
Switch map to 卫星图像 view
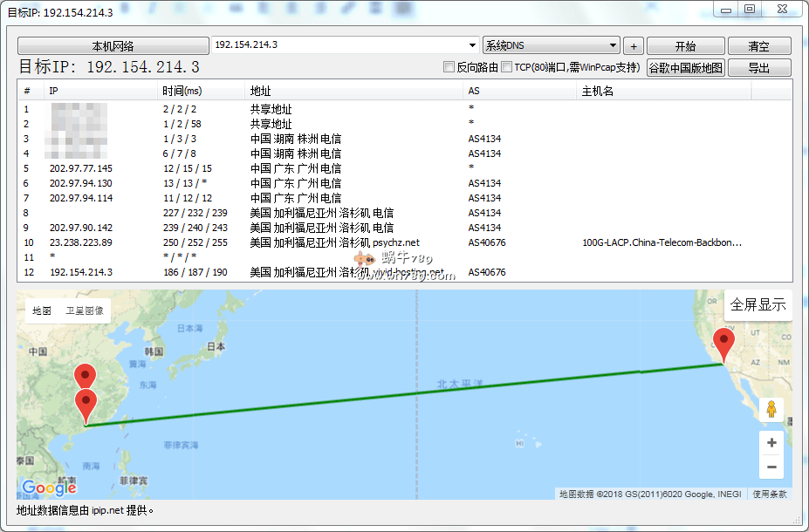click(x=85, y=310)
